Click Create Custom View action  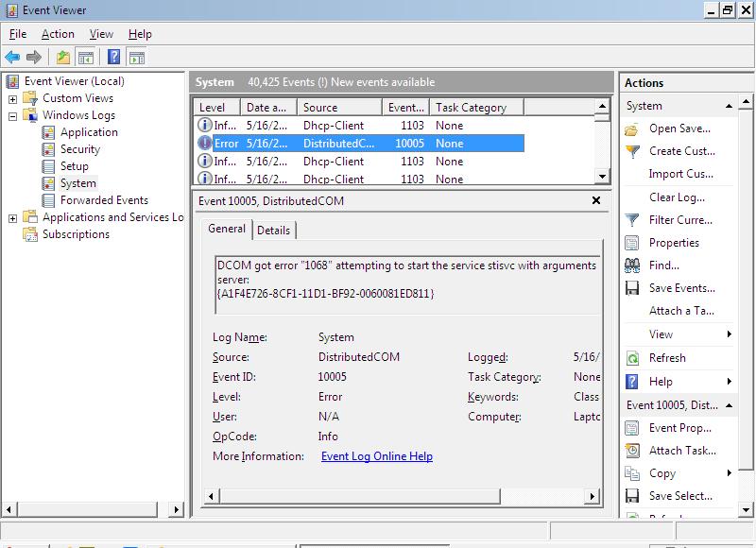681,151
